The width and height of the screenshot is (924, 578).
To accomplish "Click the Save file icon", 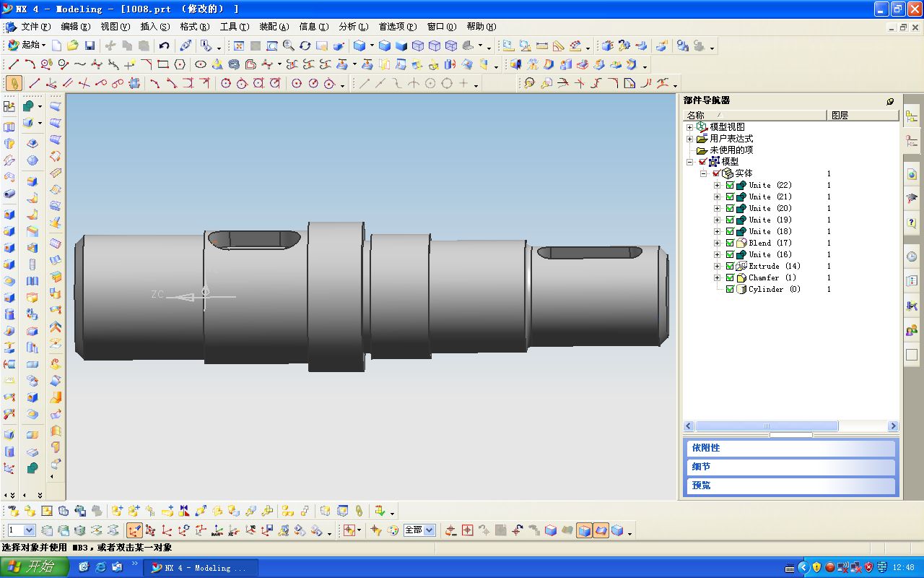I will (90, 46).
